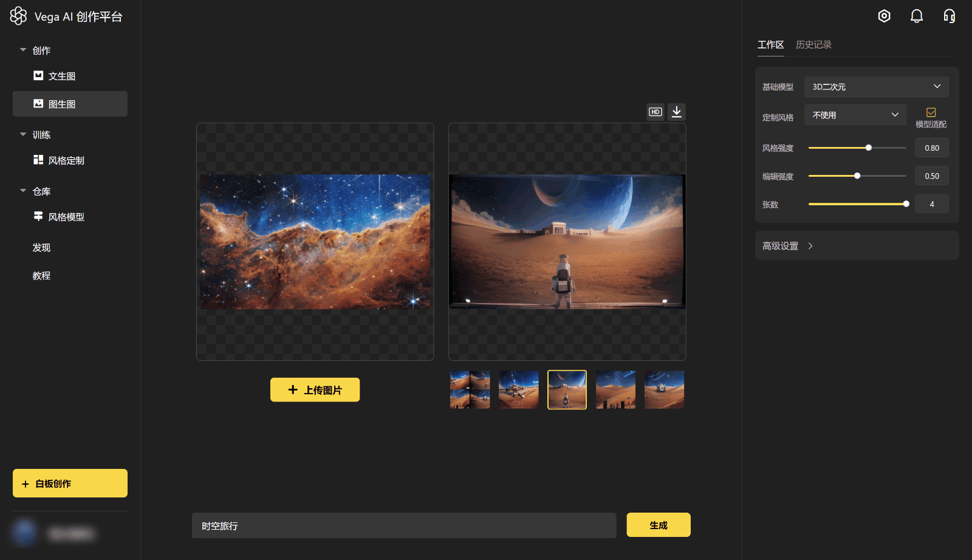Click the generated desert planet image

coord(567,242)
